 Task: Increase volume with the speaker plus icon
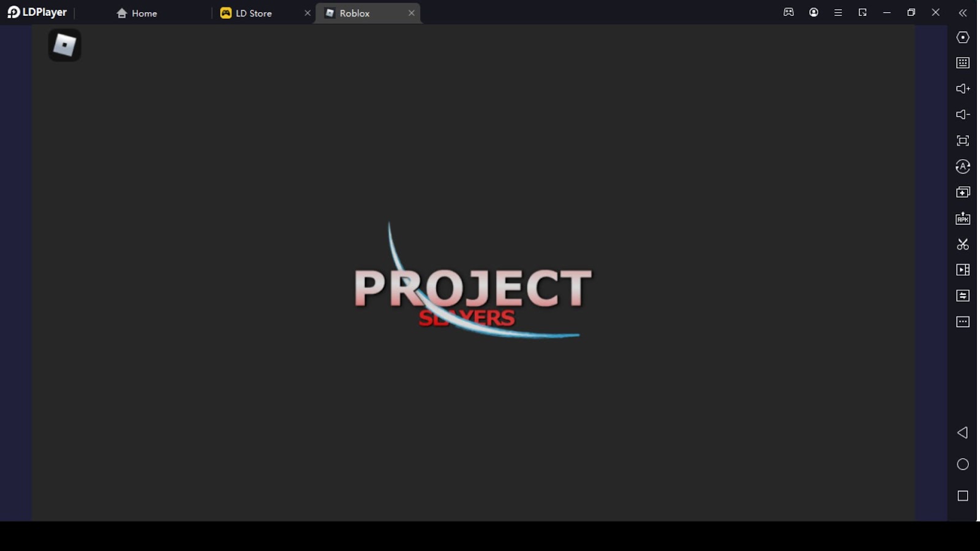(963, 89)
